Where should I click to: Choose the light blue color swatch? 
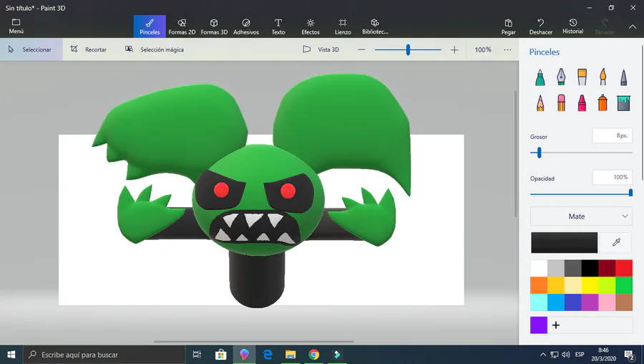pos(539,302)
